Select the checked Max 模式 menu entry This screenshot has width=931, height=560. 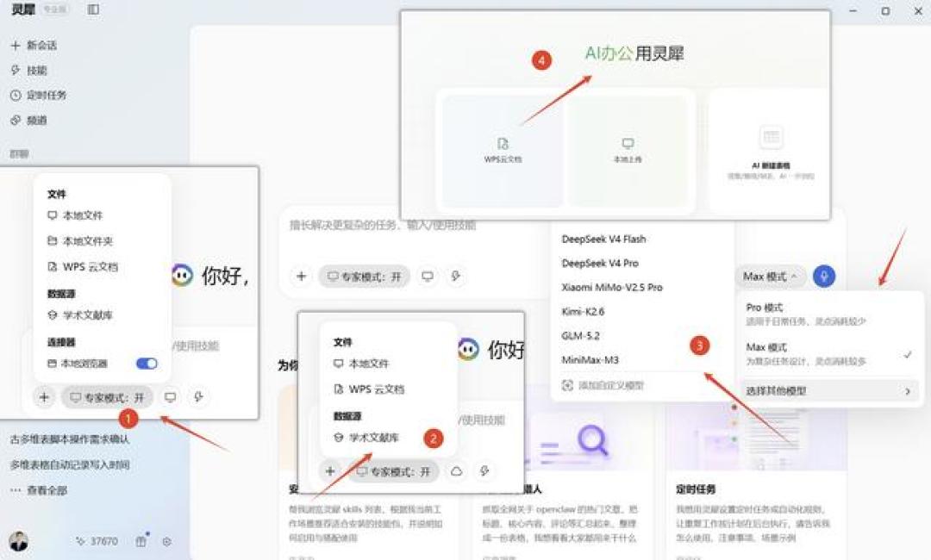[829, 353]
